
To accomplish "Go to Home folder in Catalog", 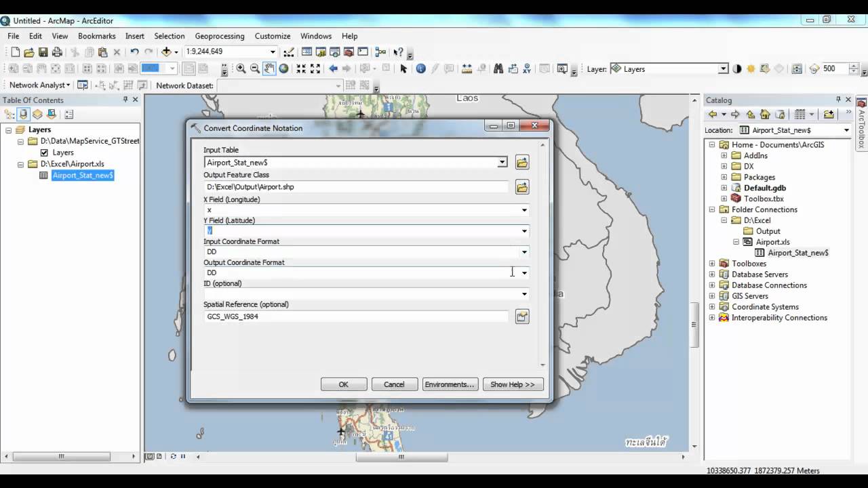I will coord(765,115).
